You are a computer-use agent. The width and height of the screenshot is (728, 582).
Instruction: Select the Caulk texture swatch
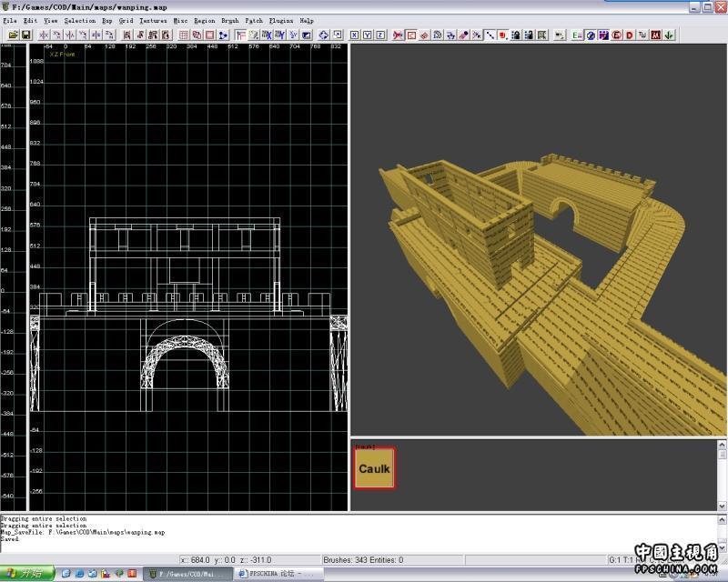[374, 468]
